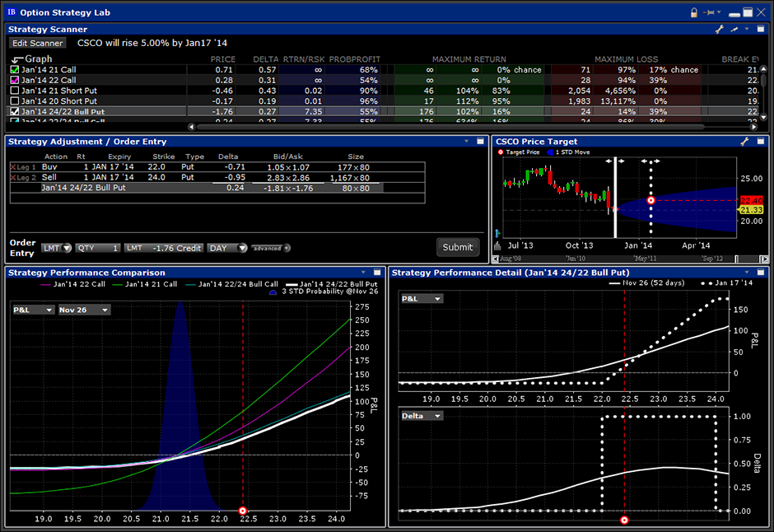The height and width of the screenshot is (532, 774).
Task: Open Strategy Scanner wrench configuration
Action: point(719,30)
